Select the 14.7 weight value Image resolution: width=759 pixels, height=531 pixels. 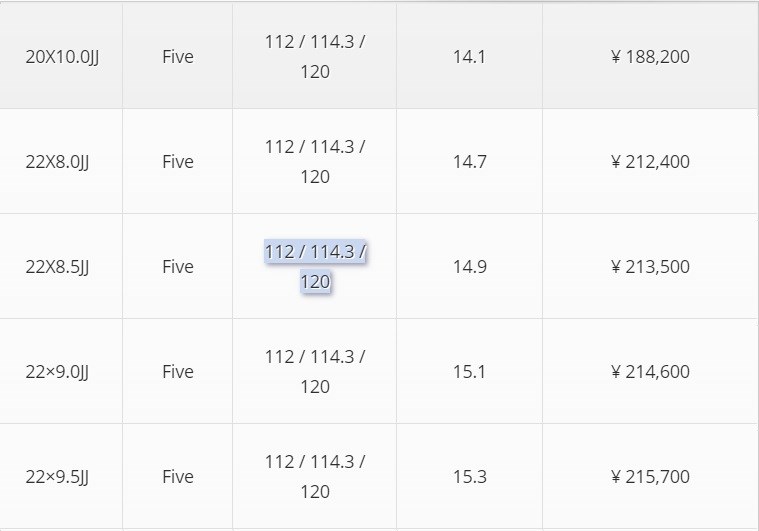[469, 162]
